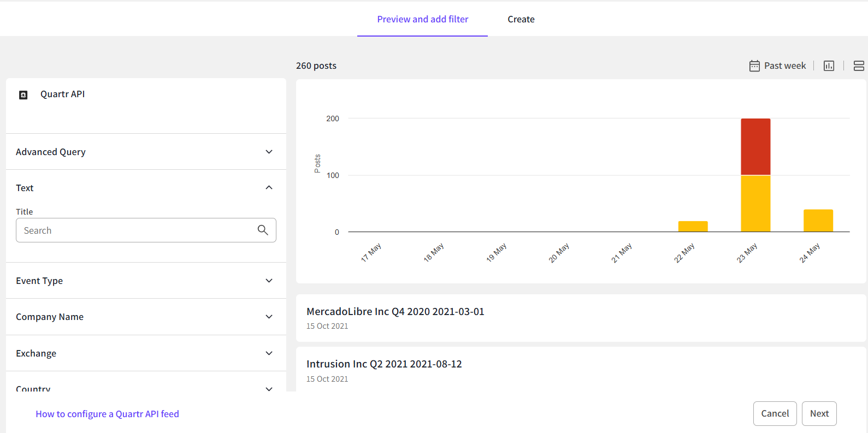Expand the Event Type filter

pyautogui.click(x=269, y=281)
